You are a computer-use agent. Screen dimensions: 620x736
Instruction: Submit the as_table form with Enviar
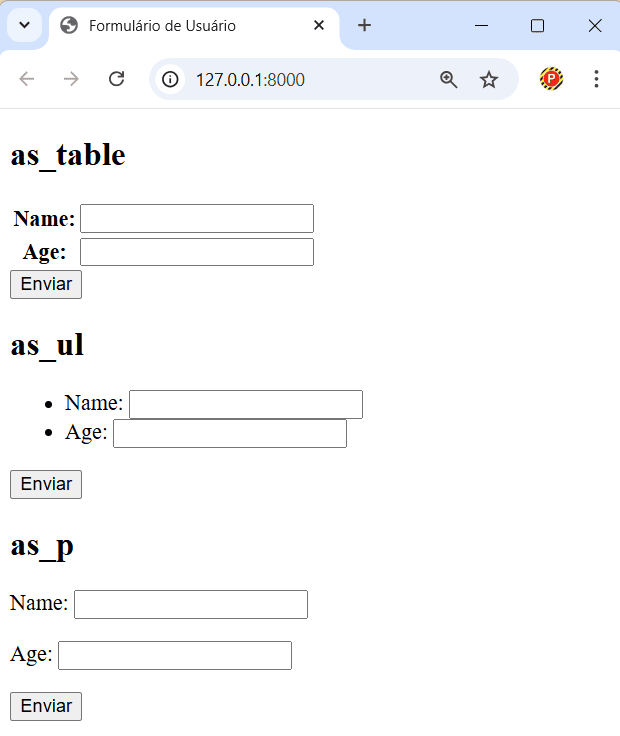point(46,284)
